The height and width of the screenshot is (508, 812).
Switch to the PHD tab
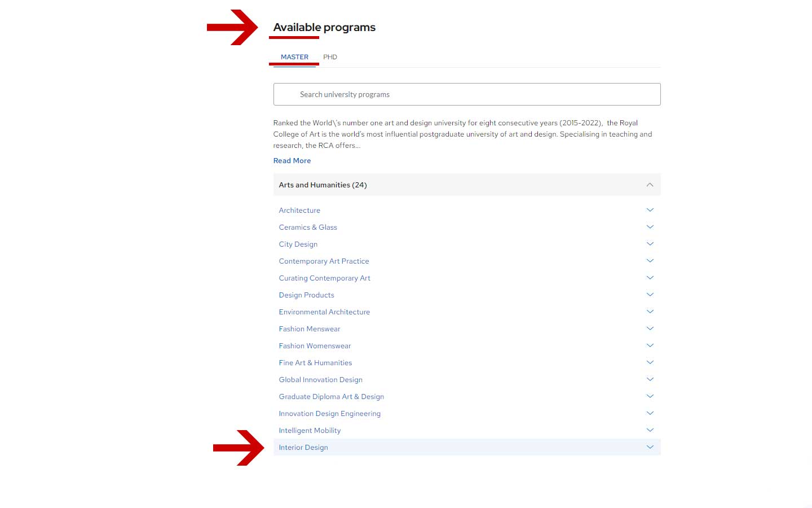click(x=330, y=57)
